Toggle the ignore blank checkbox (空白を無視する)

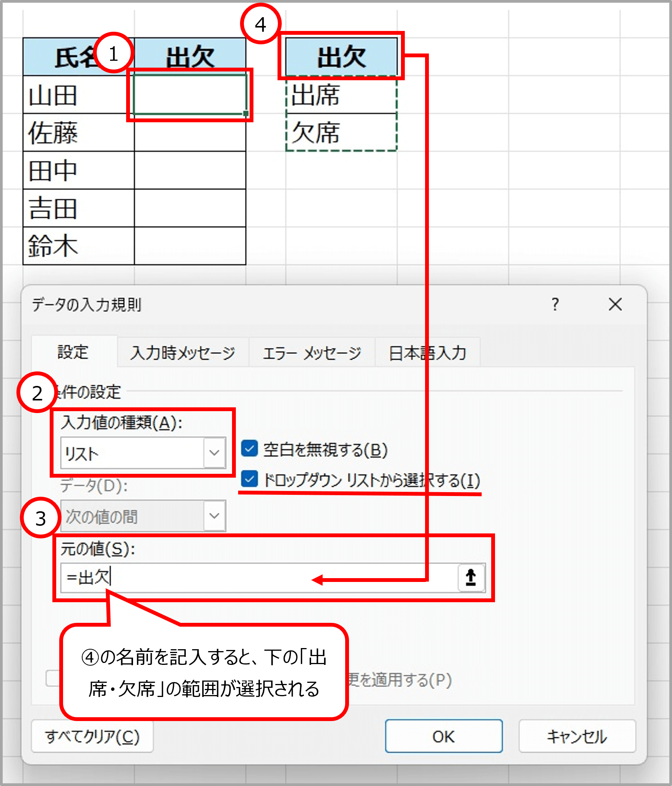pos(250,449)
